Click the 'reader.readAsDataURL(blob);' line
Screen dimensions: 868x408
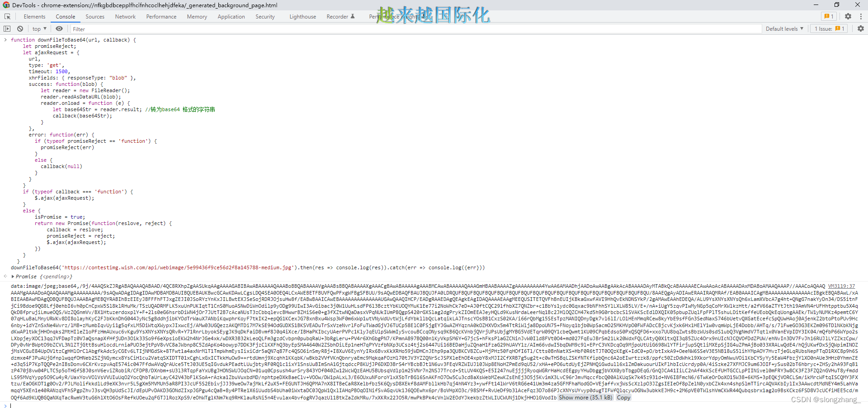point(80,97)
